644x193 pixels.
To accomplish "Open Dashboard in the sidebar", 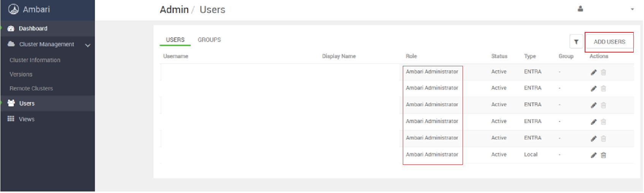I will pos(33,29).
